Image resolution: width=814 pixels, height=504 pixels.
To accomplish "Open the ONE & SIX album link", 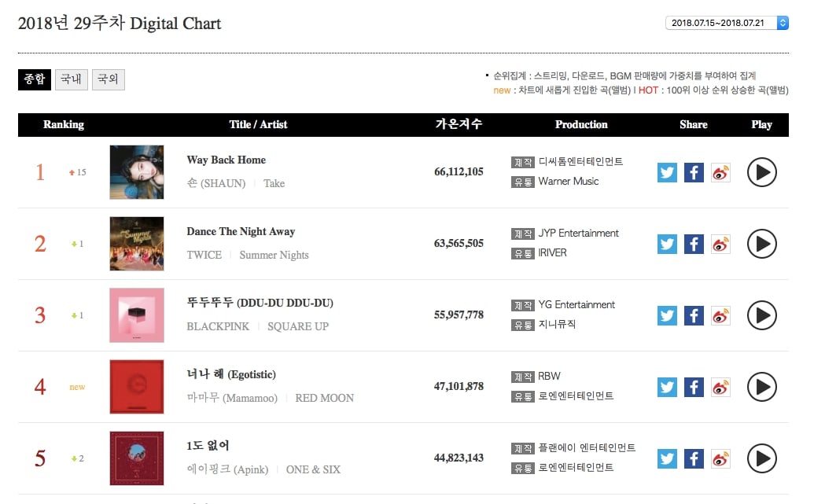I will click(313, 469).
